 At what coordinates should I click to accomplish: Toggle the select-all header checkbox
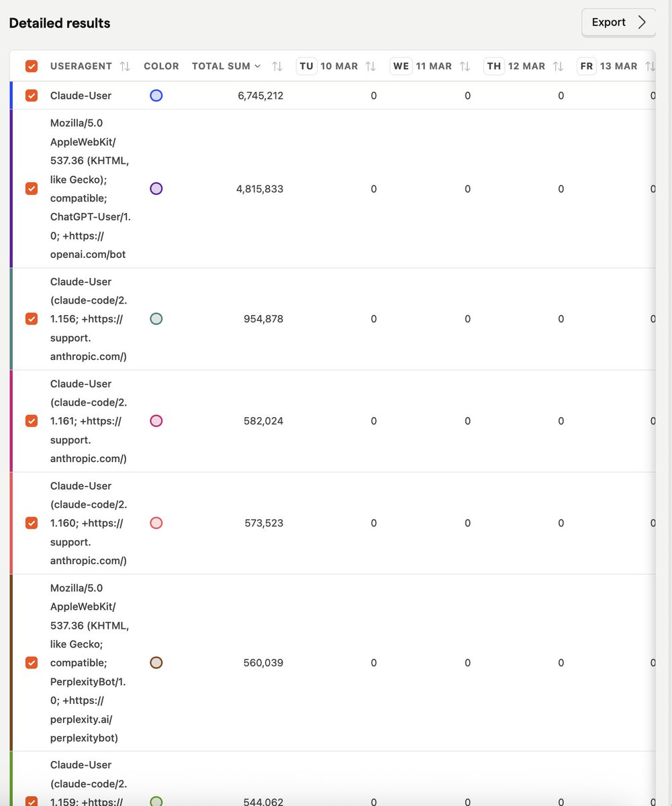click(x=32, y=66)
